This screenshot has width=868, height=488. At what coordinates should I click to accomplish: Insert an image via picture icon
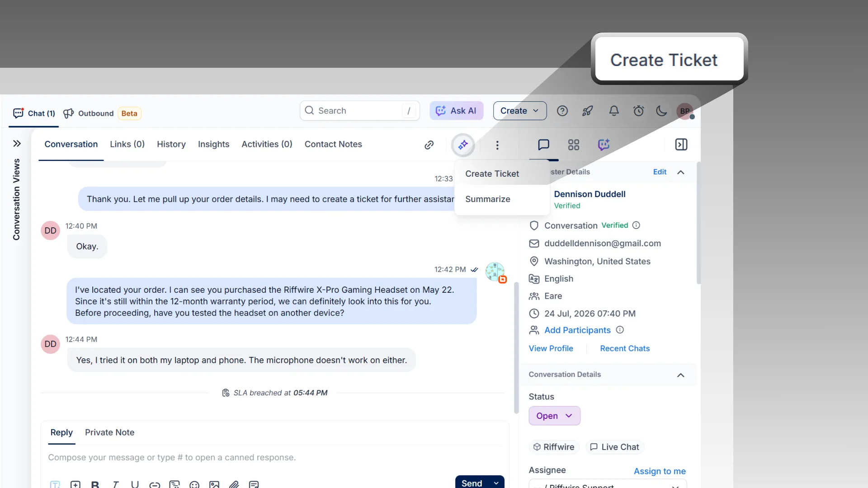tap(214, 484)
